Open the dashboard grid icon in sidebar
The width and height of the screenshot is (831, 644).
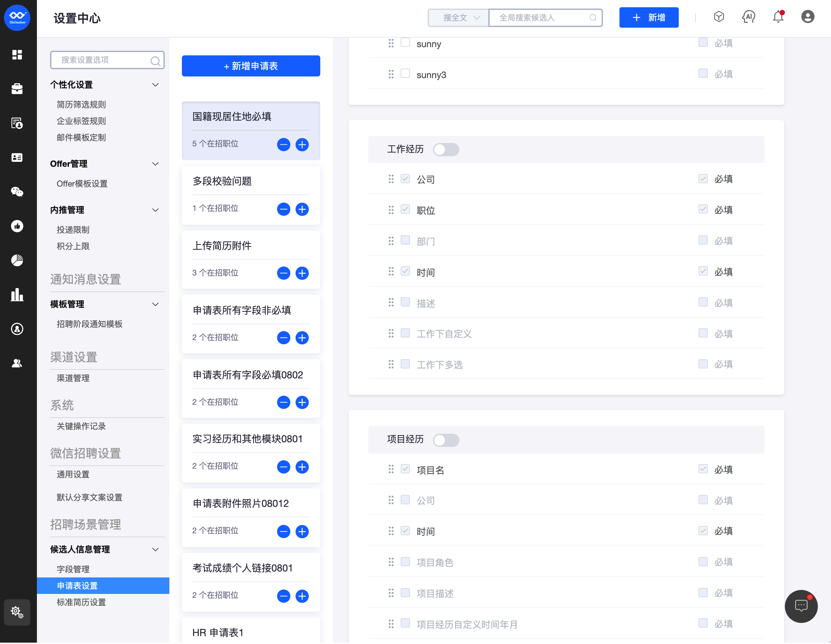tap(17, 55)
